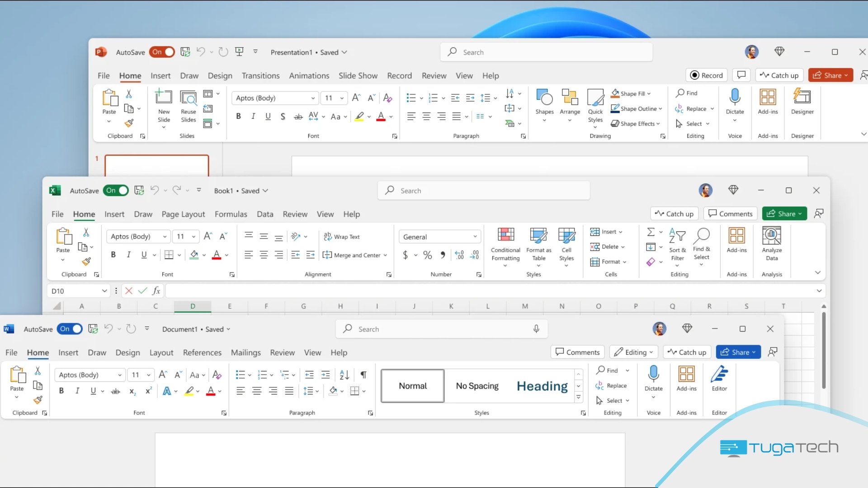Click Find & Select in Excel
The image size is (868, 488).
pos(701,245)
